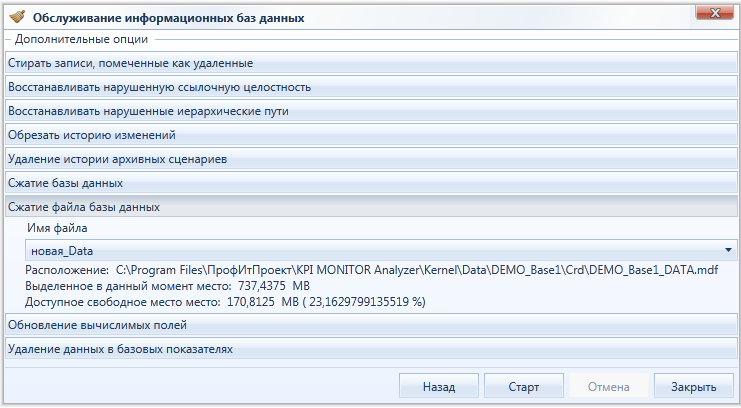
Task: Click the 'Дополнительные опции' group header
Action: click(x=81, y=39)
